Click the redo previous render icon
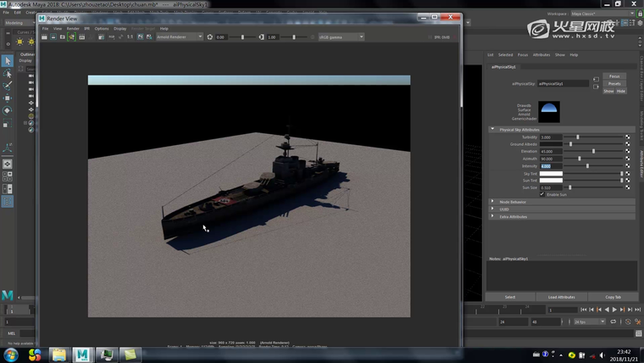The width and height of the screenshot is (644, 363). (x=46, y=37)
